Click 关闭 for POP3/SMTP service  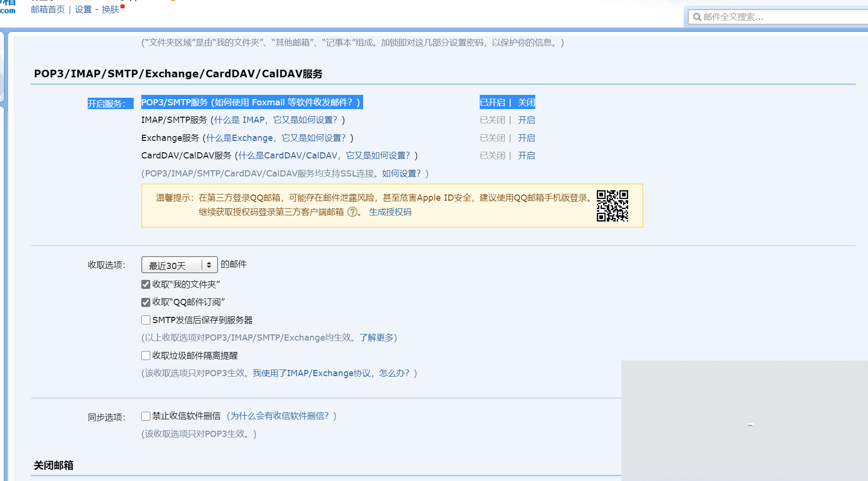click(x=526, y=102)
